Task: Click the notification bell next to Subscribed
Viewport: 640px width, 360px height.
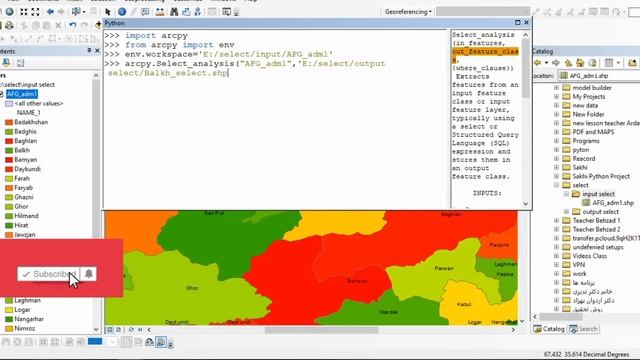Action: point(89,274)
